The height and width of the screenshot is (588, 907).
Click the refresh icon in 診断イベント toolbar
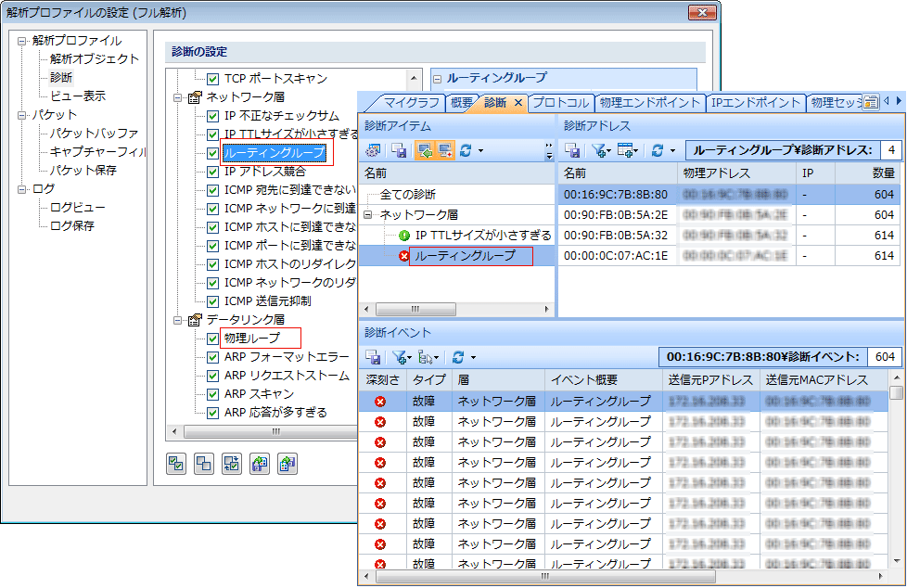click(458, 356)
